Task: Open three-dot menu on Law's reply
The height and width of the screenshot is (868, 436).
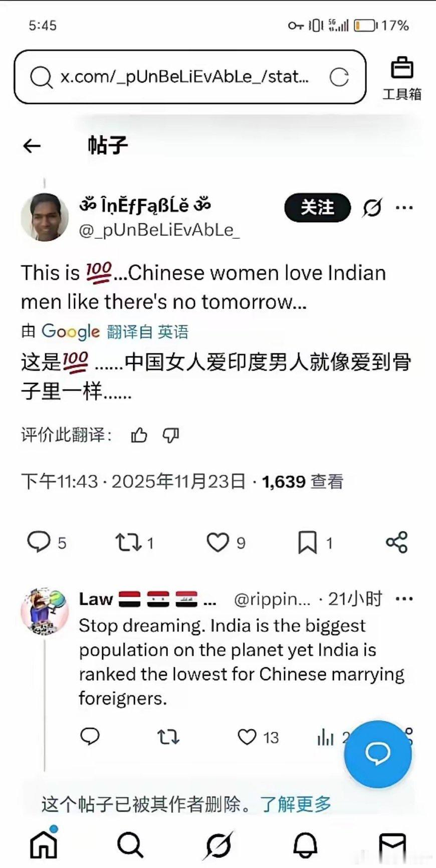Action: [404, 599]
